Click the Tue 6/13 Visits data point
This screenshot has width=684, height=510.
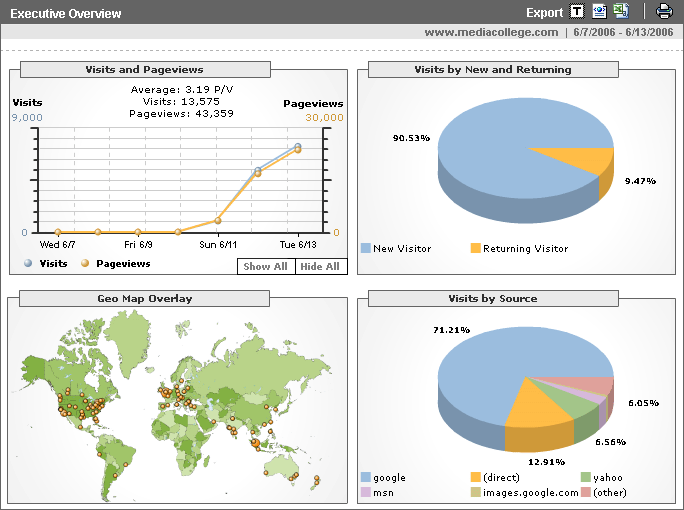click(298, 147)
